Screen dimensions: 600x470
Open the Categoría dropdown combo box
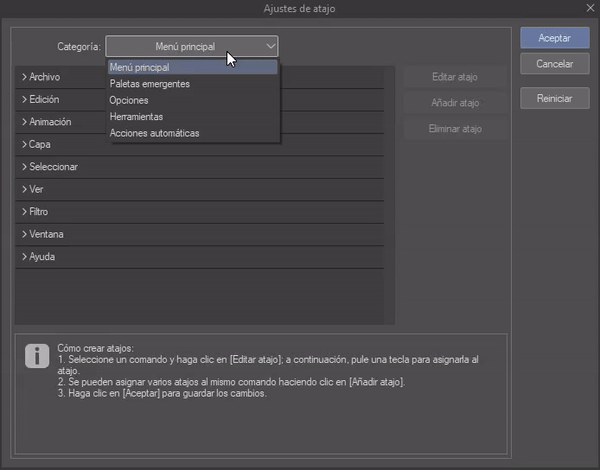[x=192, y=46]
